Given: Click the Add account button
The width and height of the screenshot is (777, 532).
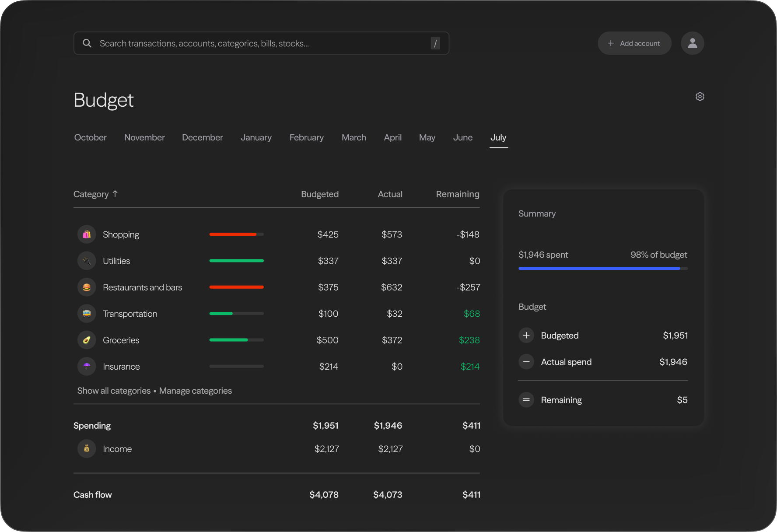Looking at the screenshot, I should pos(634,43).
